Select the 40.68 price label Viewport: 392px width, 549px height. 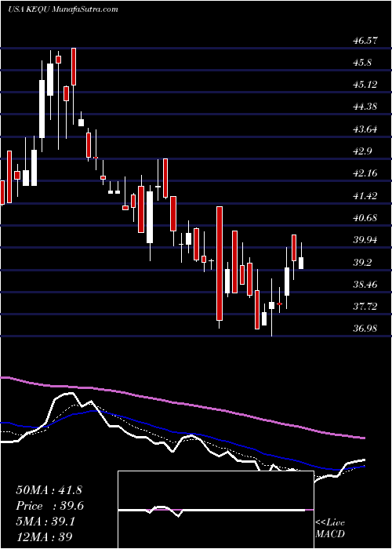click(365, 218)
